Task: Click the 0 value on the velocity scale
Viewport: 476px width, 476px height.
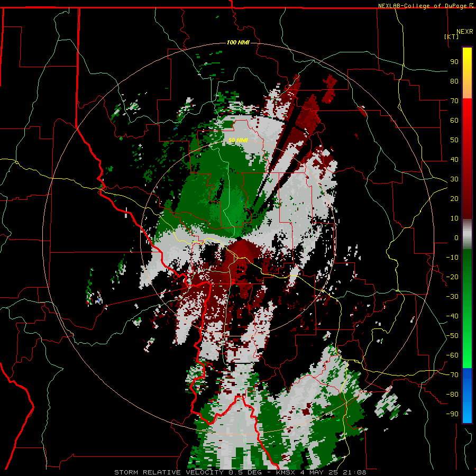Action: pyautogui.click(x=456, y=237)
